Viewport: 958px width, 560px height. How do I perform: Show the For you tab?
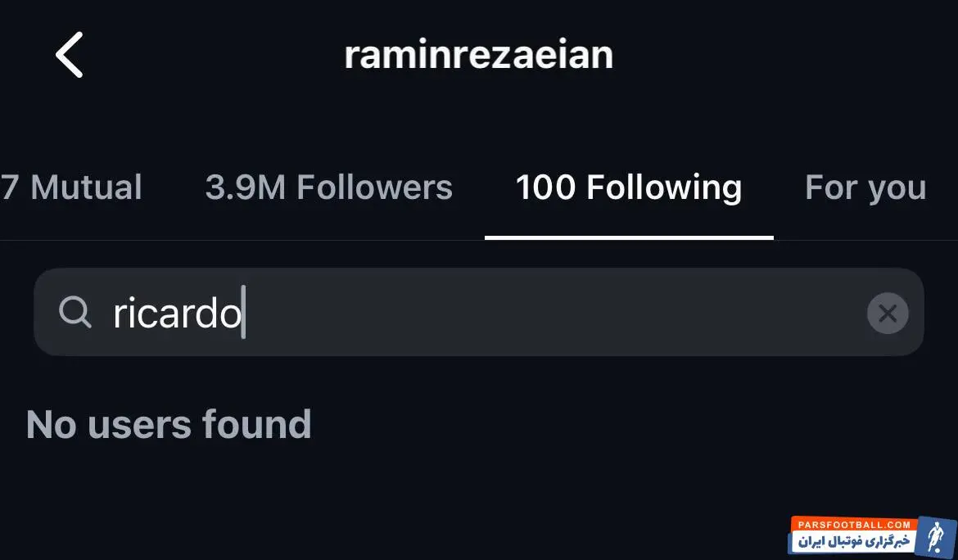865,187
